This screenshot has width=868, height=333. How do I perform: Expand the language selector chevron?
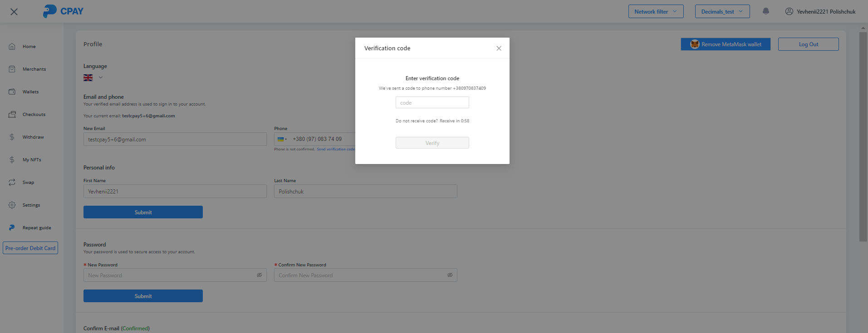101,77
